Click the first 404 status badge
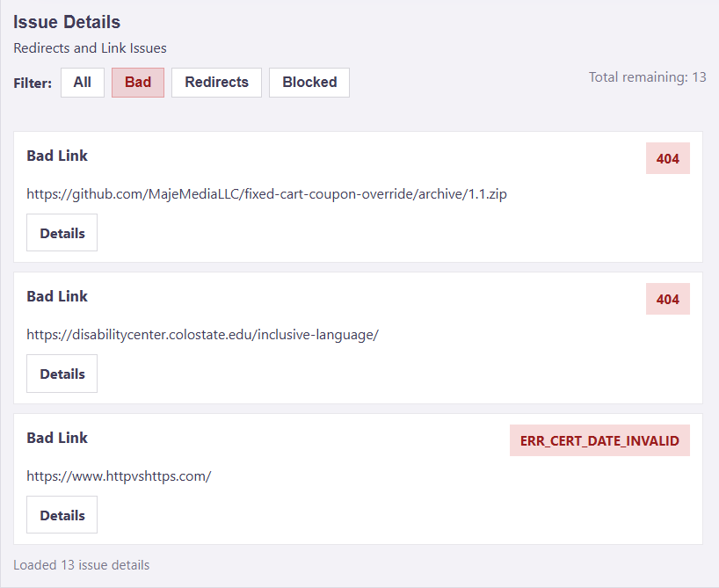 [x=667, y=158]
